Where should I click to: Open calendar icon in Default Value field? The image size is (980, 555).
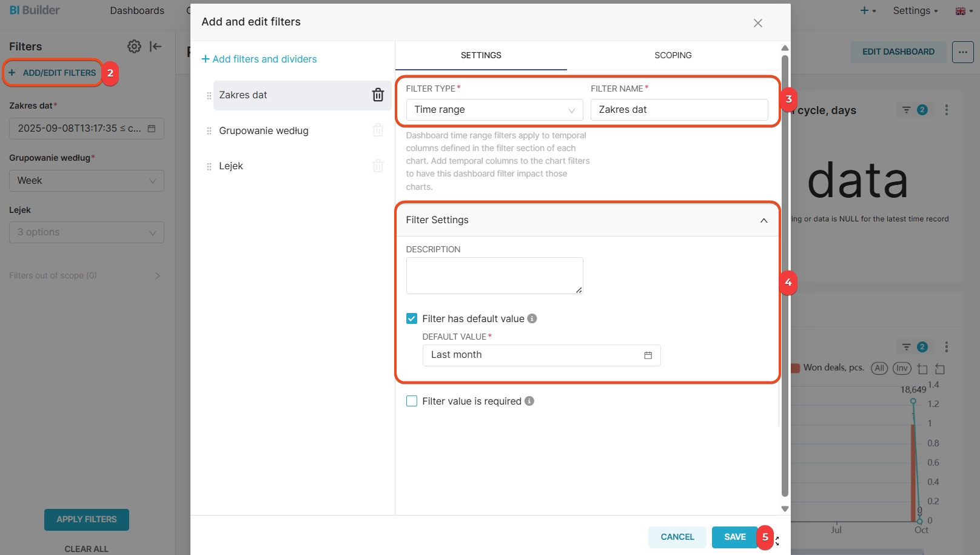coord(648,355)
